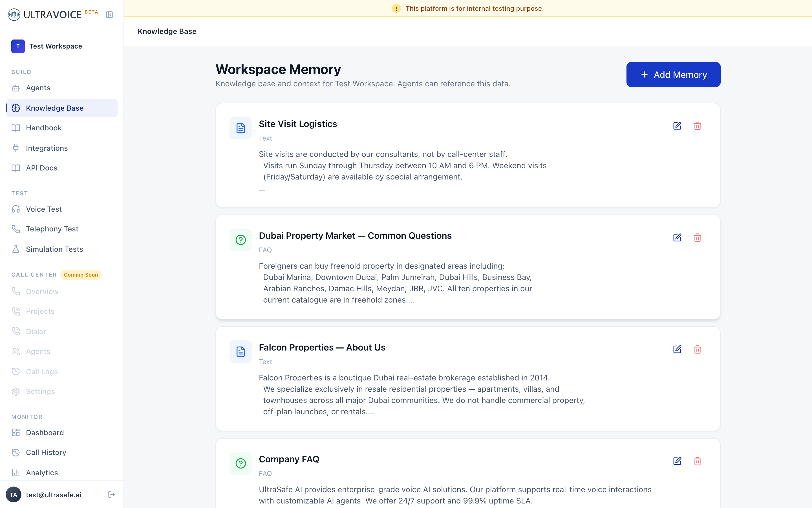Viewport: 812px width, 508px height.
Task: Click the Simulation Tests flask icon
Action: pyautogui.click(x=16, y=249)
